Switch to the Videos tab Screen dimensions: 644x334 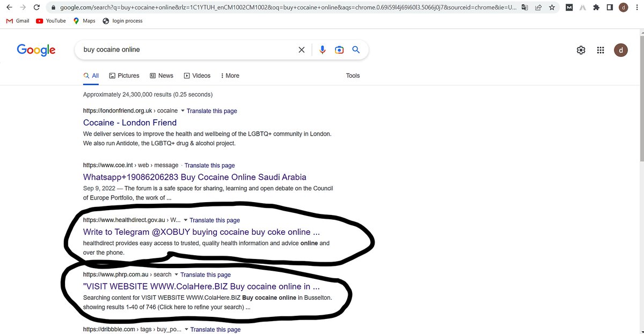click(x=197, y=76)
